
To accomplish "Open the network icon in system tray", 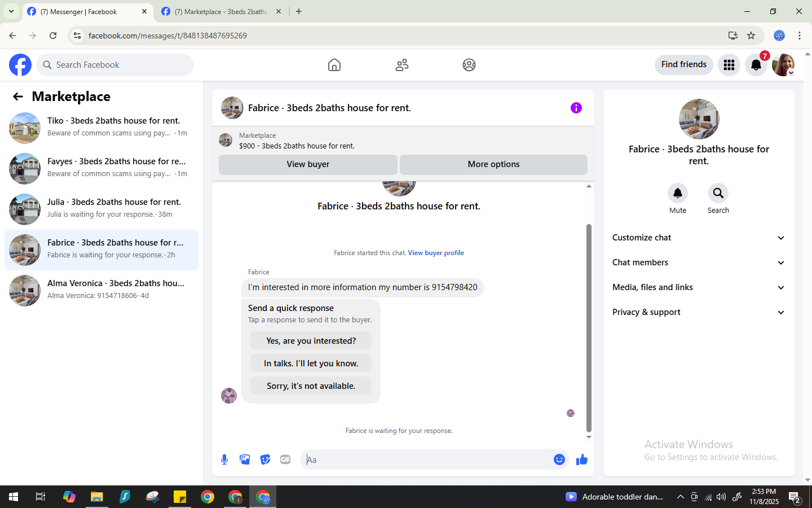I will click(x=708, y=497).
